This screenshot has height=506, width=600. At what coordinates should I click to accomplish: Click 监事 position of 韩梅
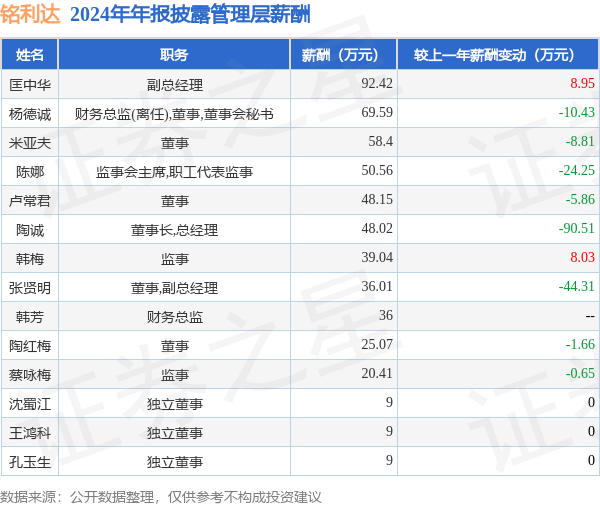click(174, 259)
